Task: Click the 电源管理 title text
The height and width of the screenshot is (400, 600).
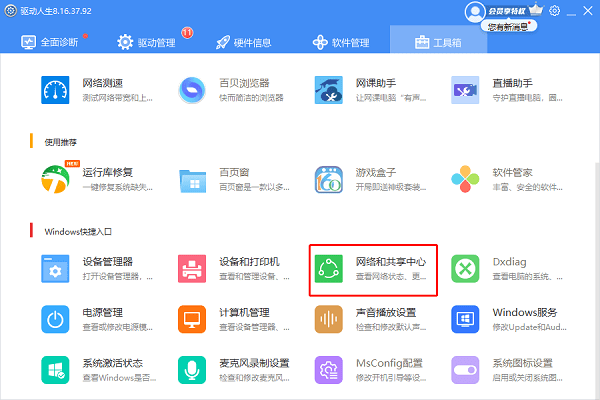Action: (103, 312)
